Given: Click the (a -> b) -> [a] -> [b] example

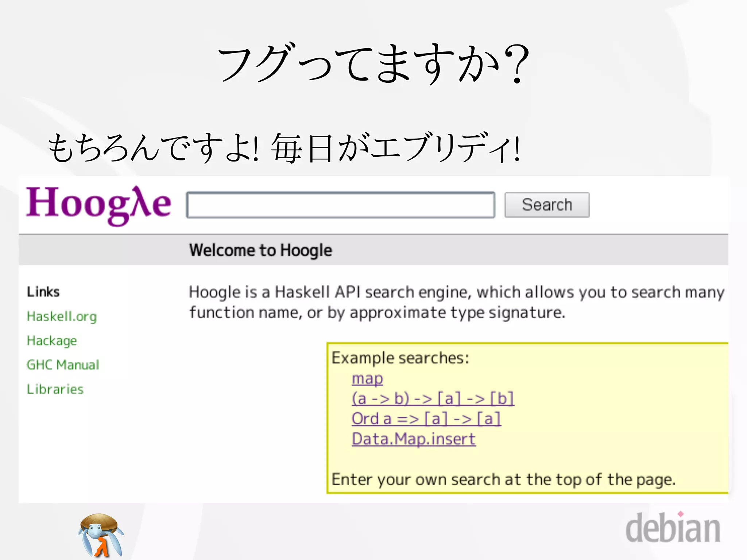Looking at the screenshot, I should tap(433, 398).
